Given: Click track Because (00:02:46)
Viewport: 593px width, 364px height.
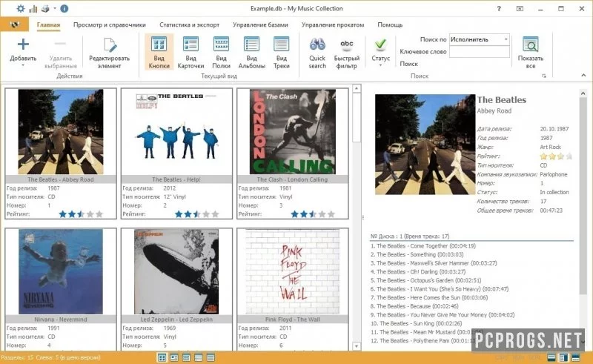Looking at the screenshot, I should (414, 306).
